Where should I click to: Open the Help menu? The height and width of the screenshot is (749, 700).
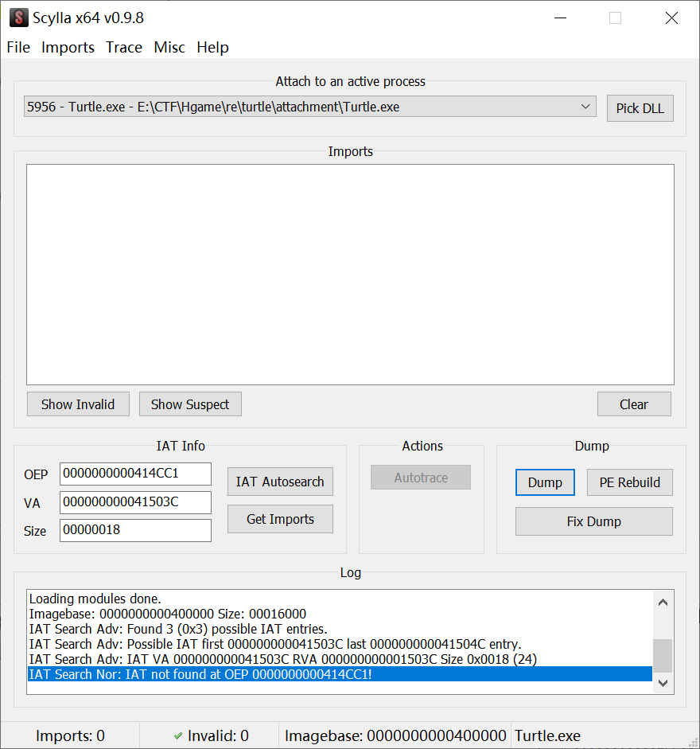tap(212, 47)
